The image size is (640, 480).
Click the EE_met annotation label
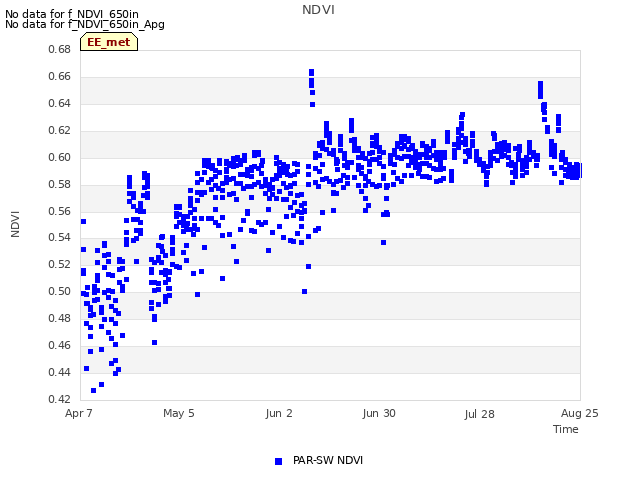109,42
